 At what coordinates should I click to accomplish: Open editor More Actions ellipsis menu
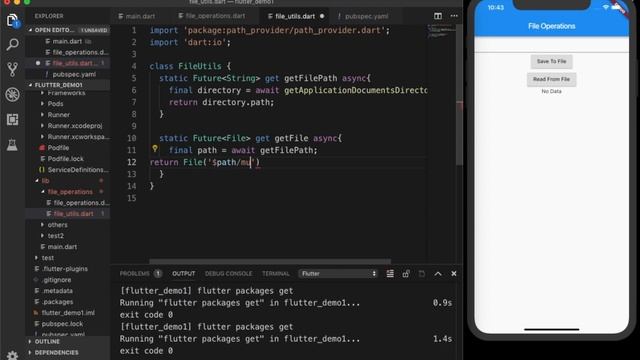pos(454,16)
